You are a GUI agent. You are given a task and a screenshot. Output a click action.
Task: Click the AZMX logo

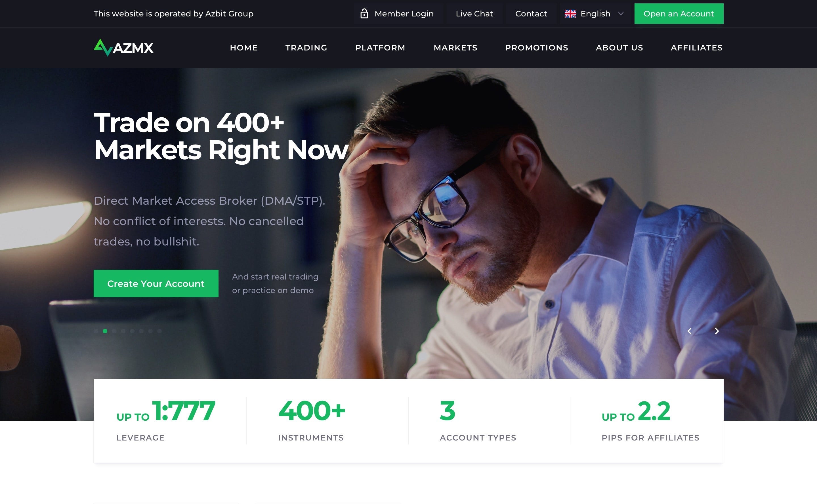[x=123, y=48]
